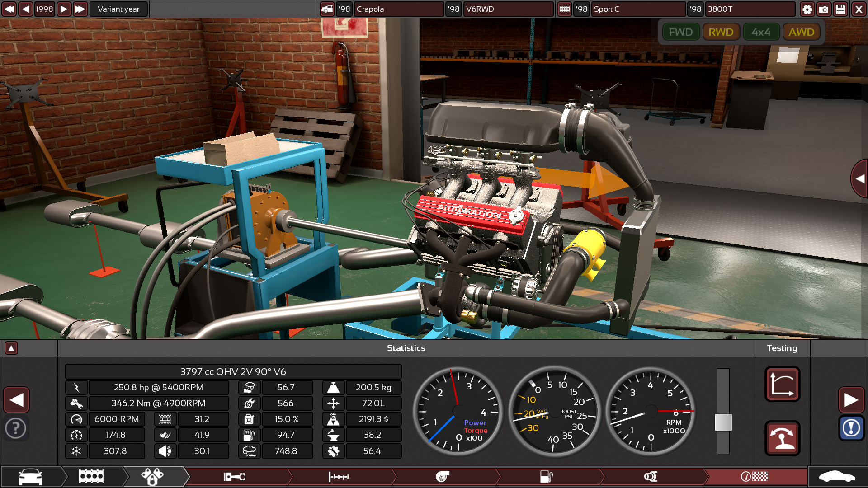868x488 pixels.
Task: Advance one year after 1998
Action: [64, 9]
